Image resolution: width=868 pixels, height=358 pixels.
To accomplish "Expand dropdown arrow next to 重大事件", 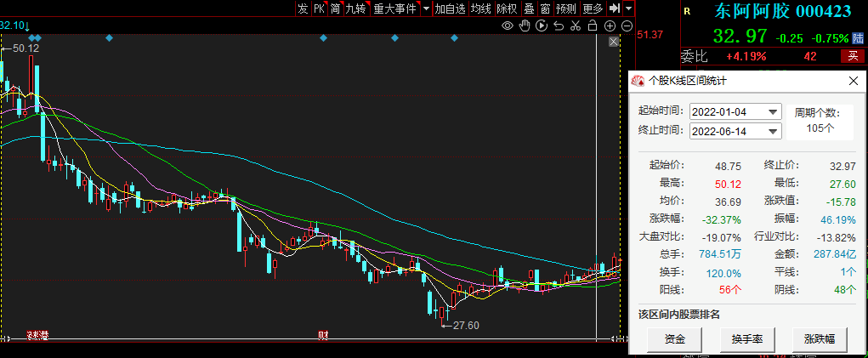I will [x=426, y=9].
